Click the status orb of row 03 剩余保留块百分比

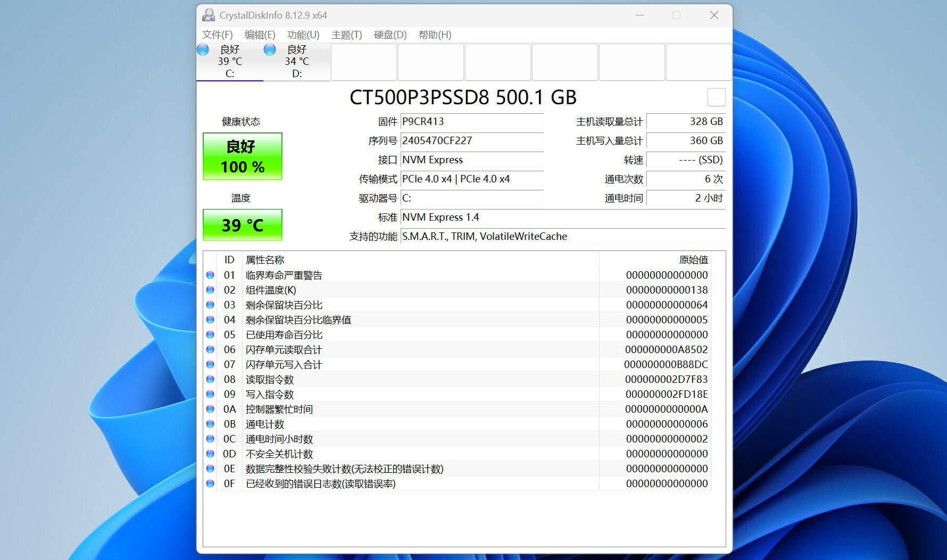coord(210,305)
